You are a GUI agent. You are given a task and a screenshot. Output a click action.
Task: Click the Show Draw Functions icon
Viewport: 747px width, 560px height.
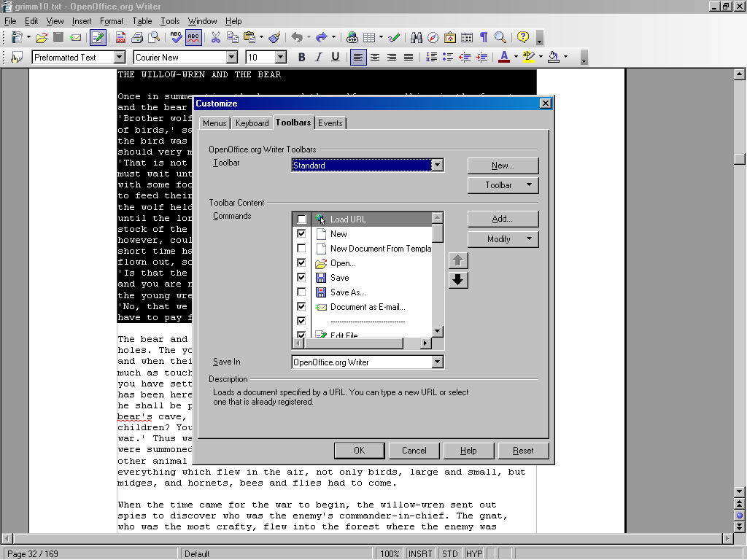394,37
